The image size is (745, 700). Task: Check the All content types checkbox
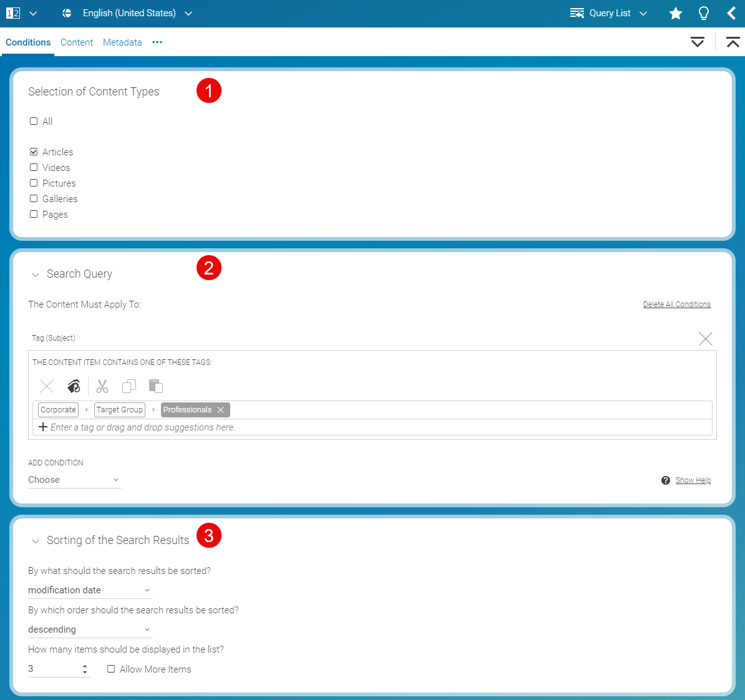click(x=34, y=121)
